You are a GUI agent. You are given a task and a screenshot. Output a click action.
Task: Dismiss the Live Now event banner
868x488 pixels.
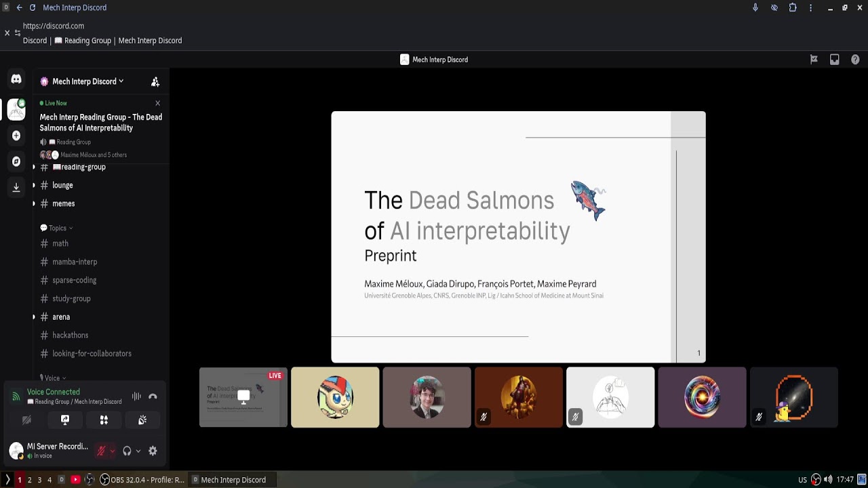pos(158,103)
